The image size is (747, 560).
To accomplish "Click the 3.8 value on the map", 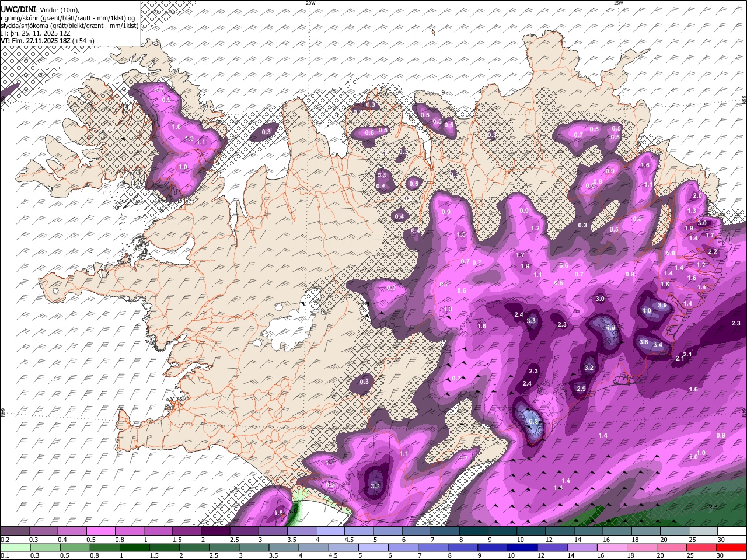I will (644, 342).
